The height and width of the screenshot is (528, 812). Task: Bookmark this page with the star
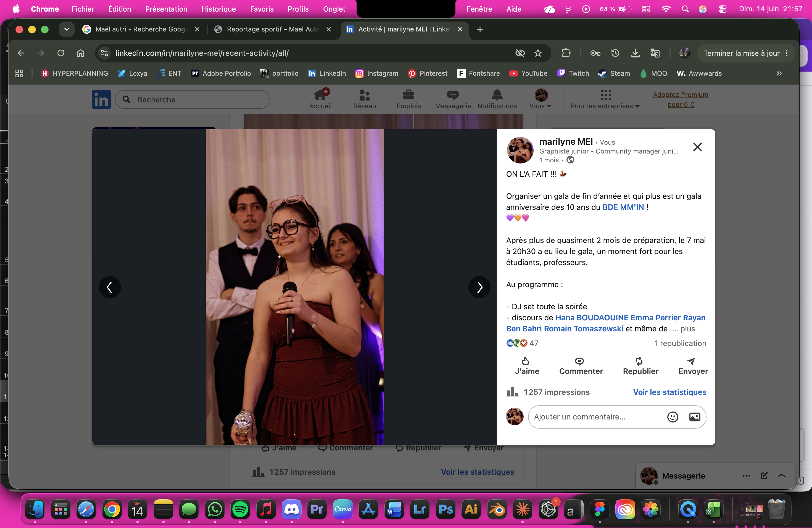(538, 53)
